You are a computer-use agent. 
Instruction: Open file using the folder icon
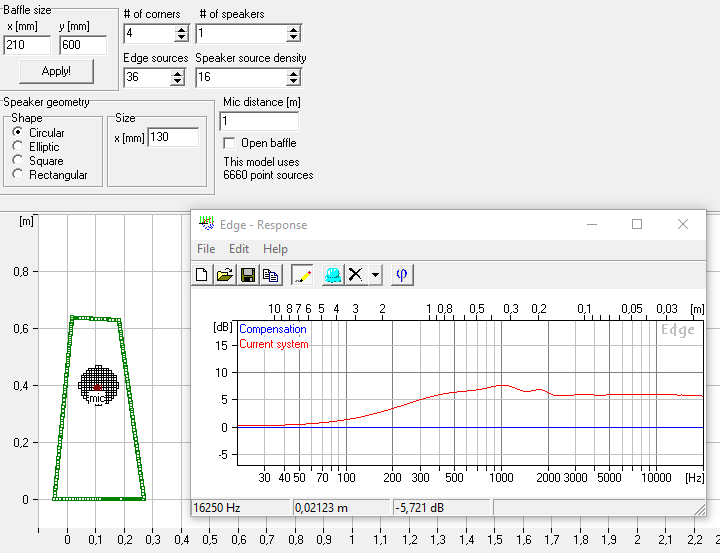225,275
